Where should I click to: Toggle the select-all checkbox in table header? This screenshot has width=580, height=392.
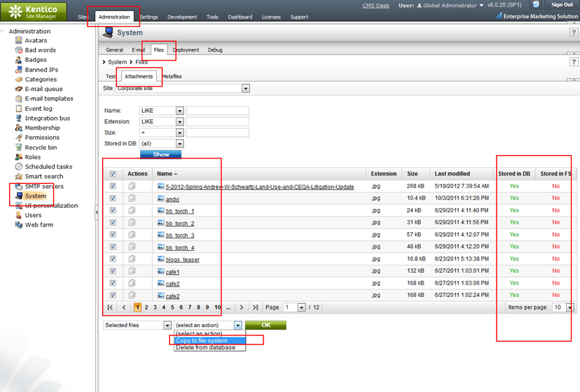(x=113, y=174)
